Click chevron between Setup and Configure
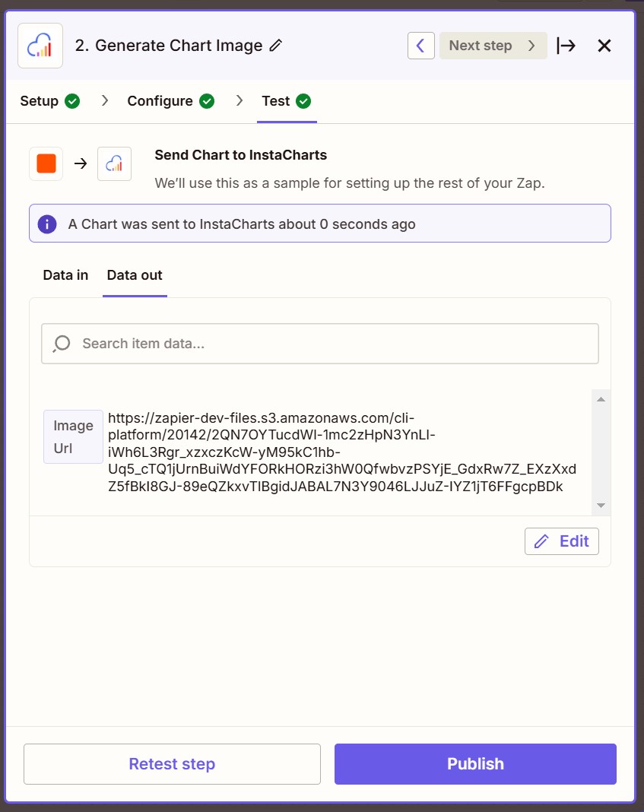Screen dimensions: 644x812 [105, 100]
